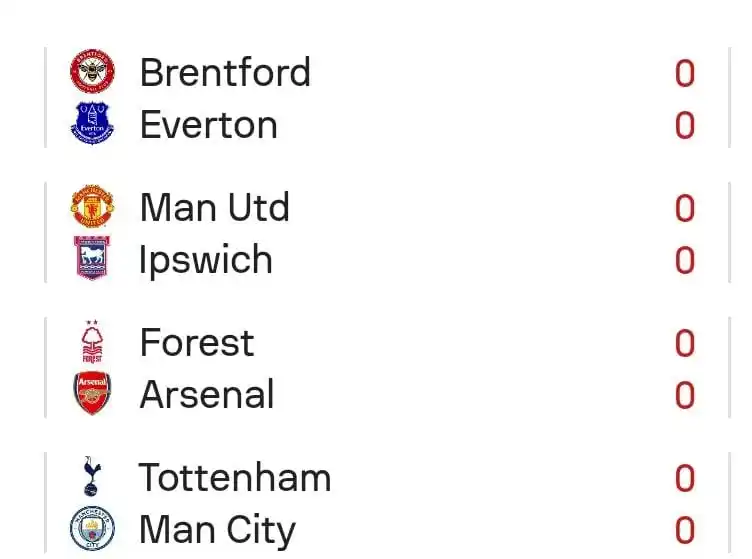Image resolution: width=752 pixels, height=559 pixels.
Task: Select the Tottenham team name
Action: 235,477
